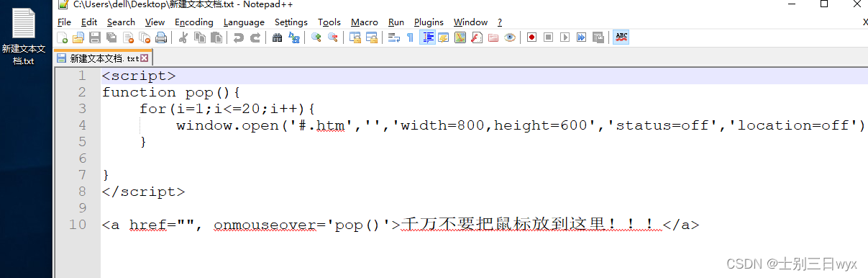Screen dimensions: 868x278
Task: Click the user-defined language icon
Action: tap(444, 37)
